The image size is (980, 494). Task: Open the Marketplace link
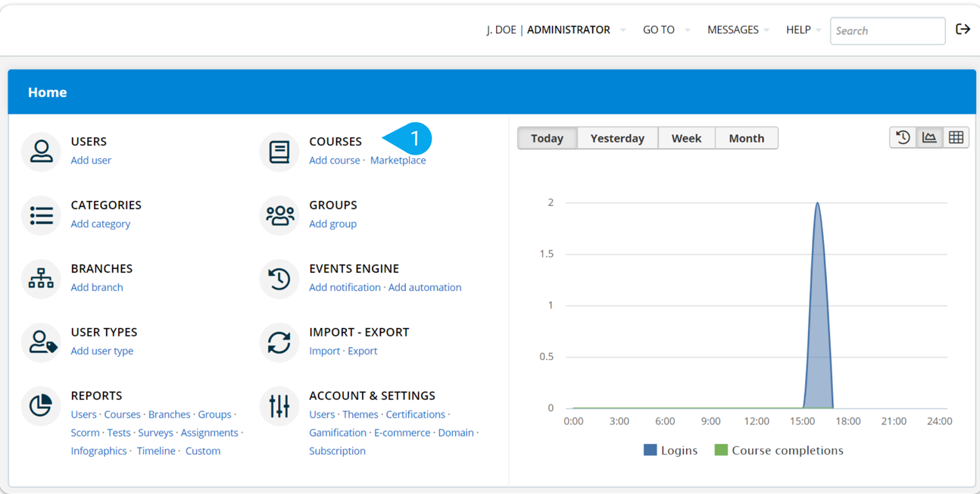point(398,160)
